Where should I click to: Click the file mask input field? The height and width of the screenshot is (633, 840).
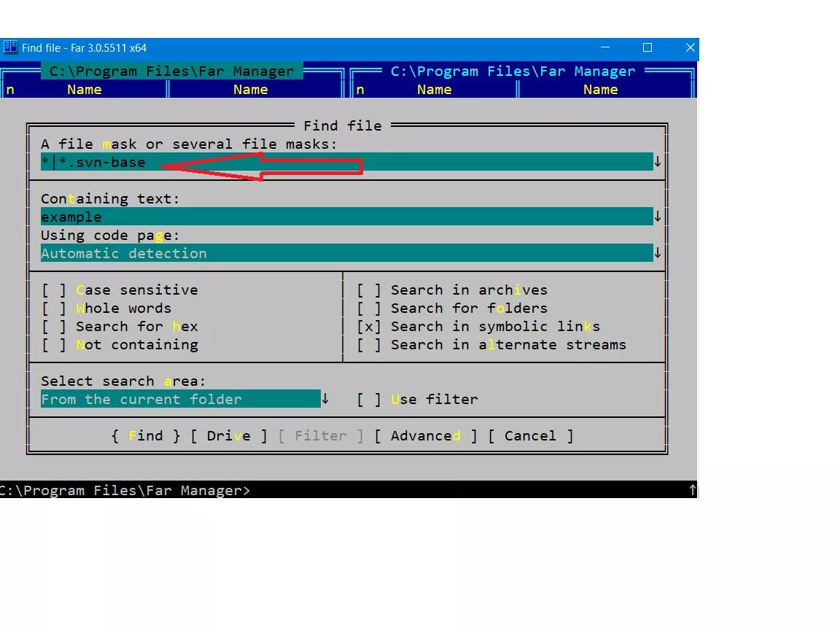(346, 162)
